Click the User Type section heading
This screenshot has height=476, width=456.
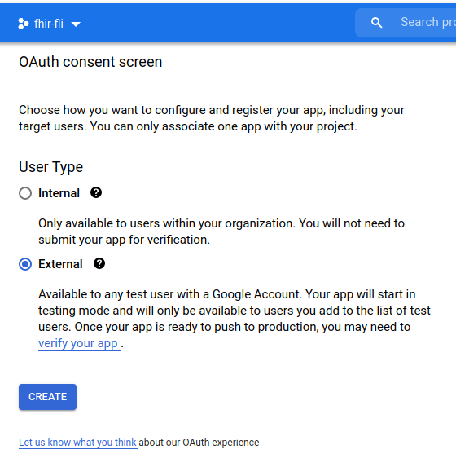51,167
